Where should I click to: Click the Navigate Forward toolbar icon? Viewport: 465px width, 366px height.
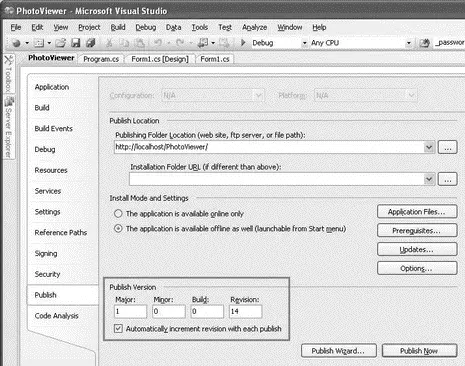pos(224,43)
